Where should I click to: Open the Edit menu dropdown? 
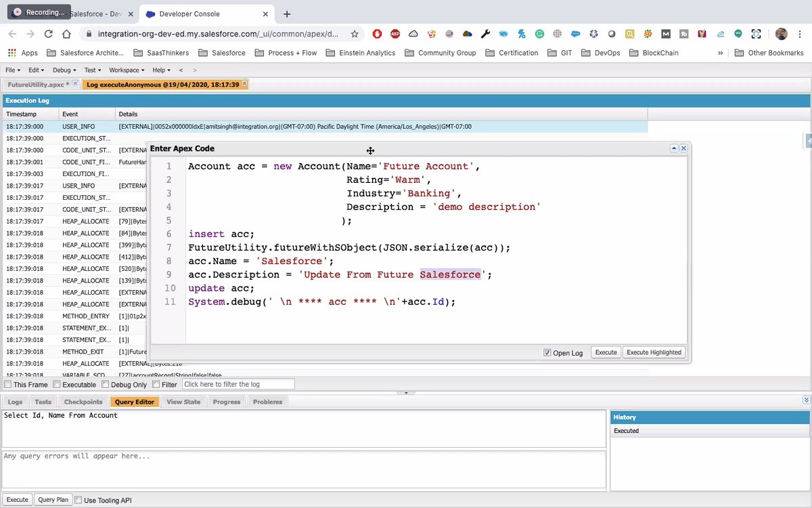[37, 70]
